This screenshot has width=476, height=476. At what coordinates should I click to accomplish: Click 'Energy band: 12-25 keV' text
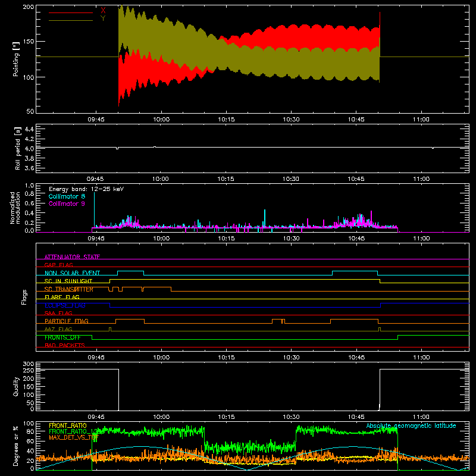(86, 189)
